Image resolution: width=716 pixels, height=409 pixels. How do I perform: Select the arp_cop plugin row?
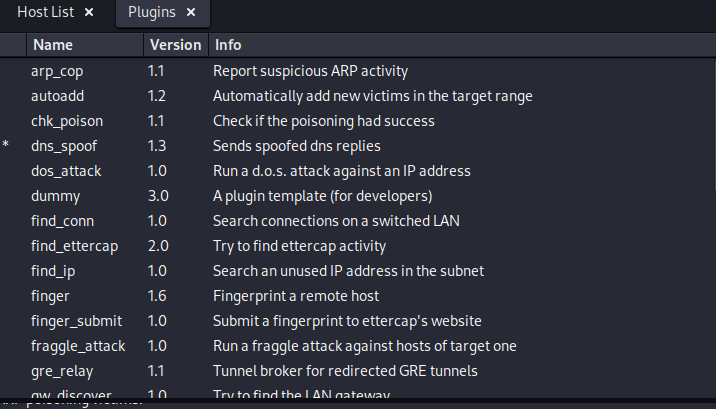pos(356,71)
